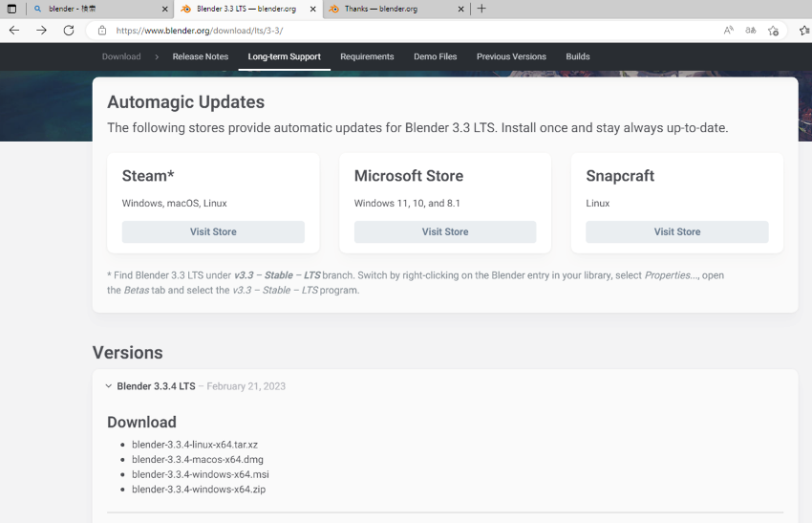Screen dimensions: 812x524
Task: Open the Release Notes menu item
Action: point(201,56)
